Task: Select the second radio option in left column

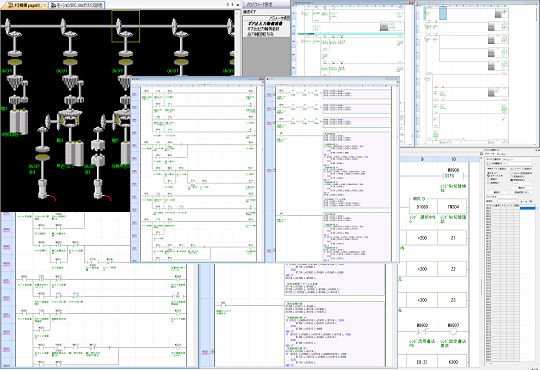Action: (488, 176)
